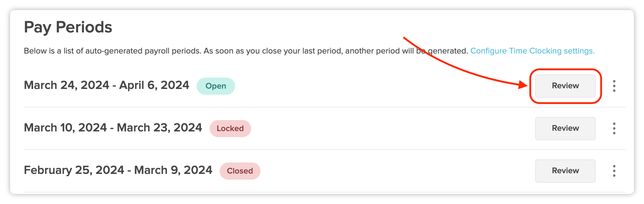The height and width of the screenshot is (204, 644).
Task: Review the March 10 – March 23 period
Action: point(565,128)
